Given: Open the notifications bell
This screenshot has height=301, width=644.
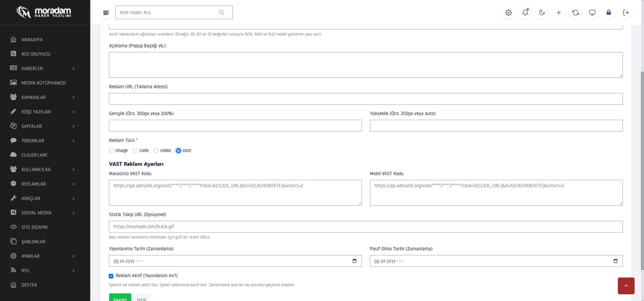Looking at the screenshot, I should pos(525,13).
